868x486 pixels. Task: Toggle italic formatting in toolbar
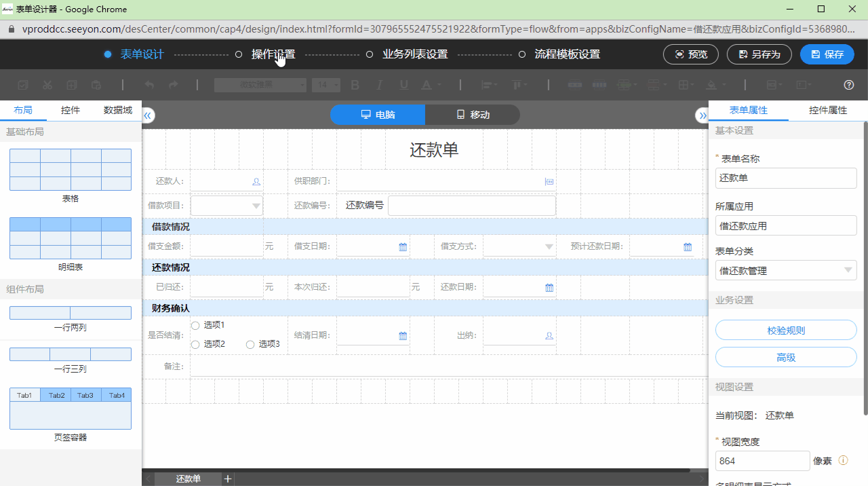click(x=379, y=85)
